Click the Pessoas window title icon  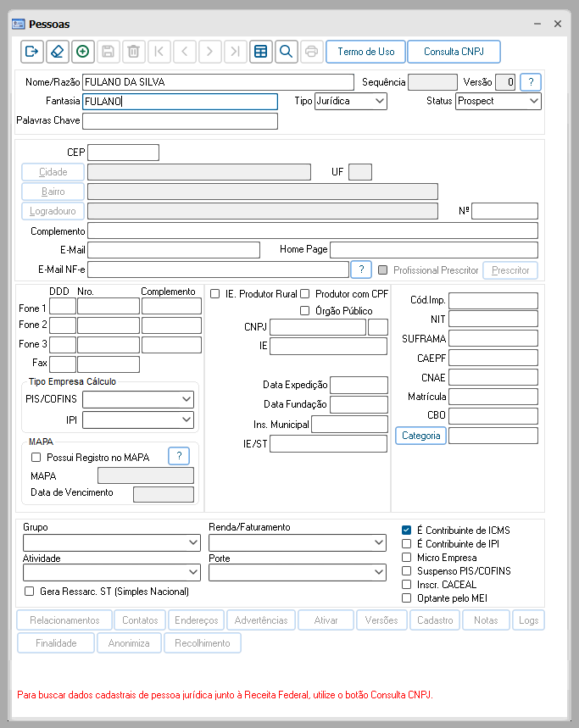coord(18,24)
